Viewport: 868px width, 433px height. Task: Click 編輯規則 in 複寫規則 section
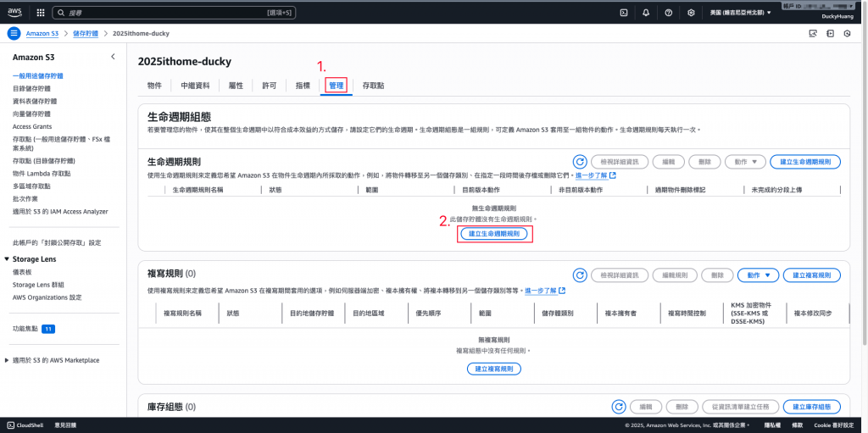pos(675,275)
